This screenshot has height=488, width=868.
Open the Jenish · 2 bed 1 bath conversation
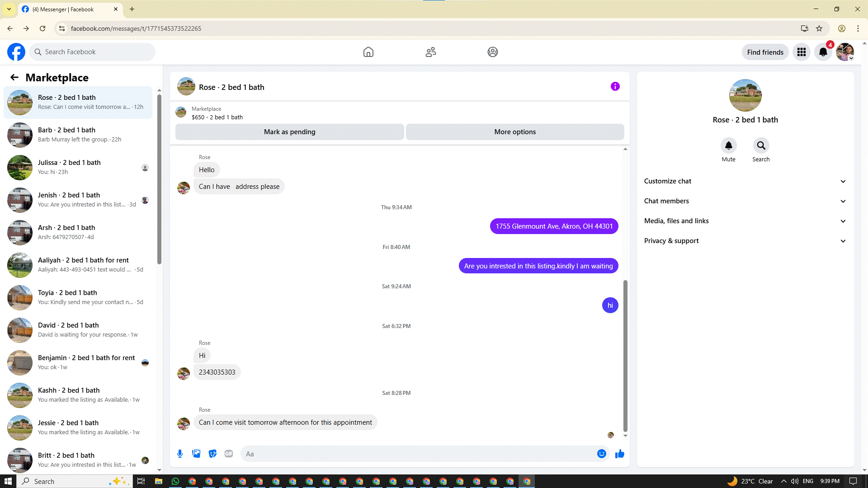click(78, 200)
